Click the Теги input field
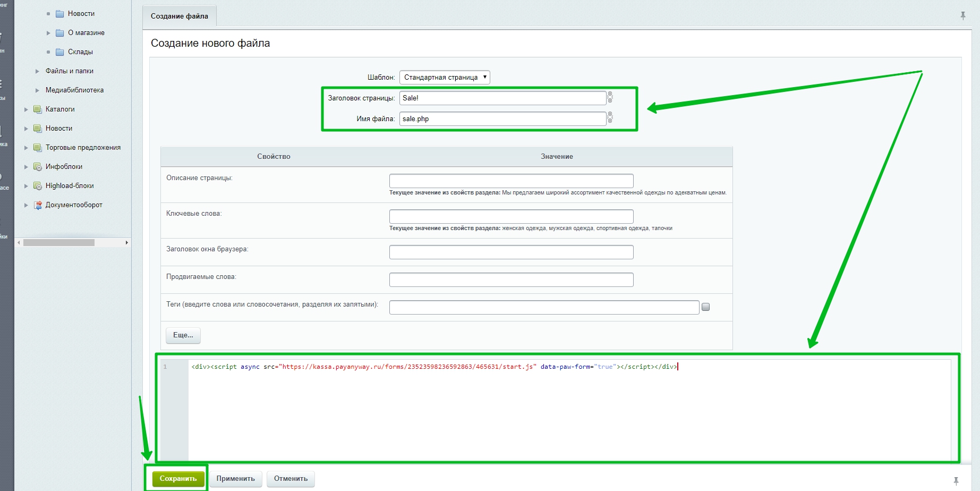Viewport: 980px width, 491px height. 544,307
